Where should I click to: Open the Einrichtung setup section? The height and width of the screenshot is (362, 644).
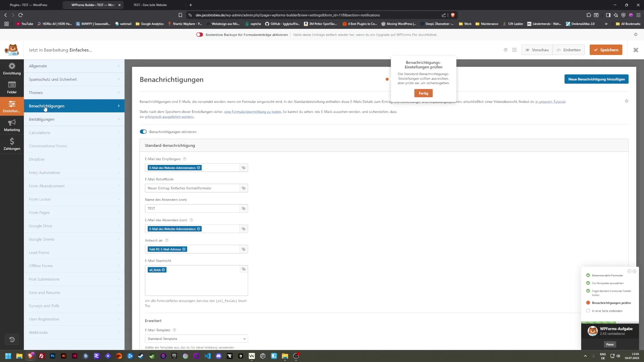click(x=12, y=68)
